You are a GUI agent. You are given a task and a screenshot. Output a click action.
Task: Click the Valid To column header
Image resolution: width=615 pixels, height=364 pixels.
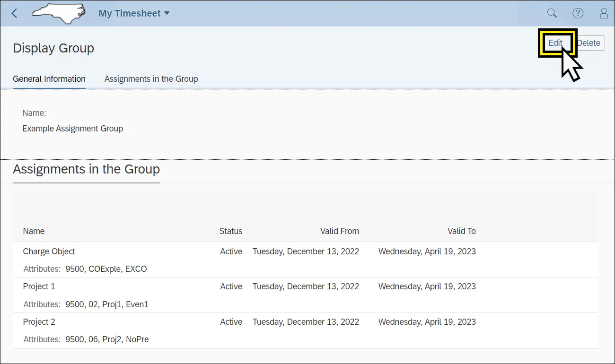[461, 231]
